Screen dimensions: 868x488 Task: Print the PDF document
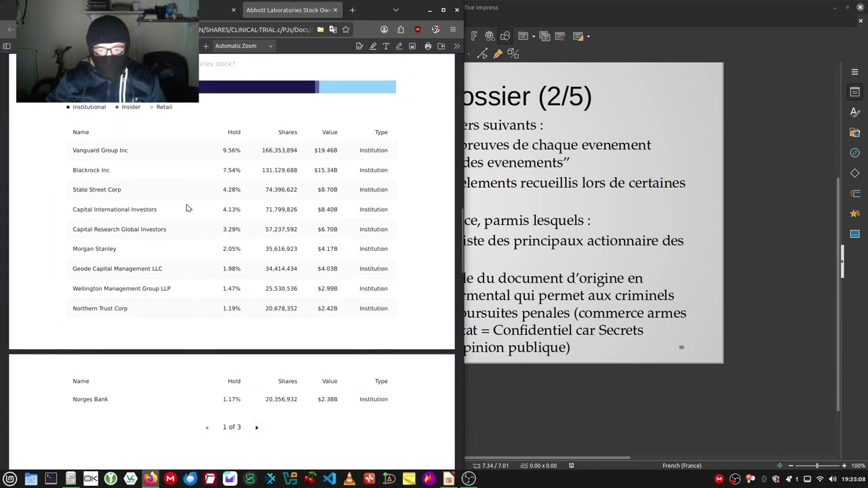428,46
